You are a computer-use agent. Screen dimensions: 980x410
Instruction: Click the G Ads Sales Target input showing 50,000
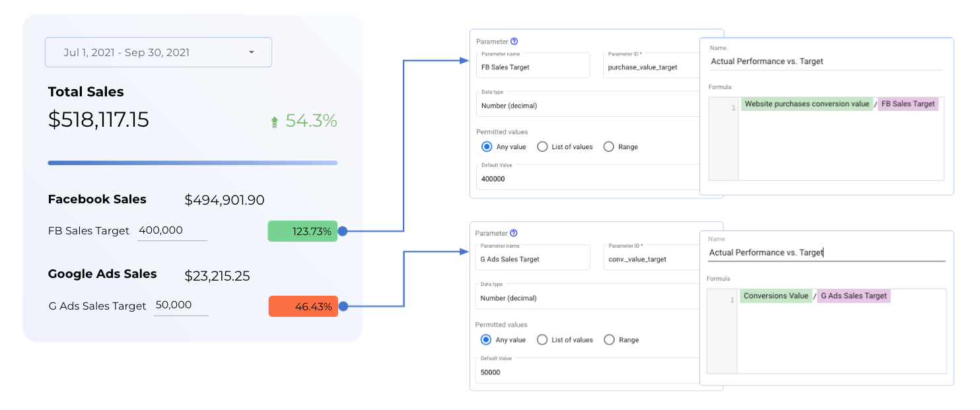click(x=181, y=306)
